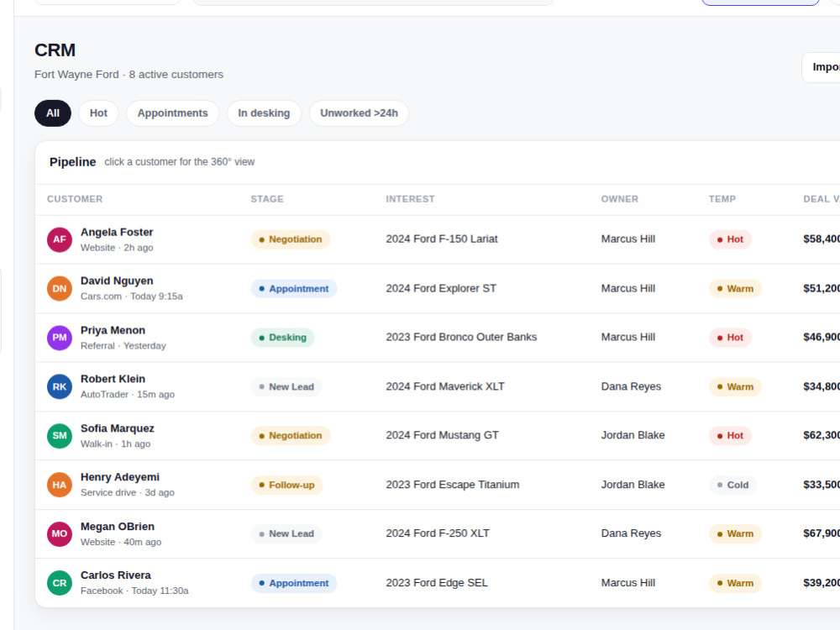Viewport: 840px width, 630px height.
Task: Click Sofia Marquez's SM avatar icon
Action: [x=60, y=436]
